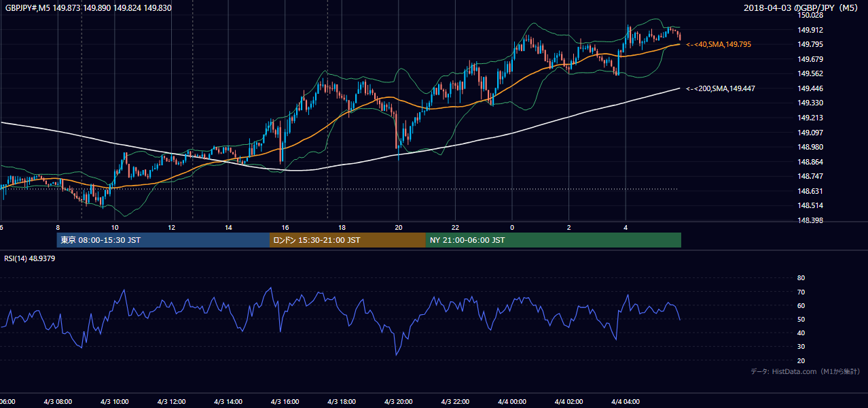The height and width of the screenshot is (408, 868).
Task: Click the 80 level on RSI axis
Action: click(x=801, y=278)
